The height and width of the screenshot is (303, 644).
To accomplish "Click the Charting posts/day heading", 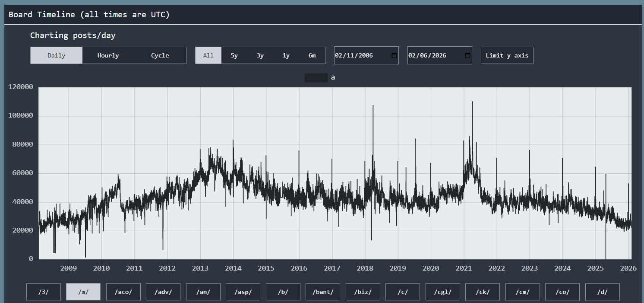I will 73,35.
